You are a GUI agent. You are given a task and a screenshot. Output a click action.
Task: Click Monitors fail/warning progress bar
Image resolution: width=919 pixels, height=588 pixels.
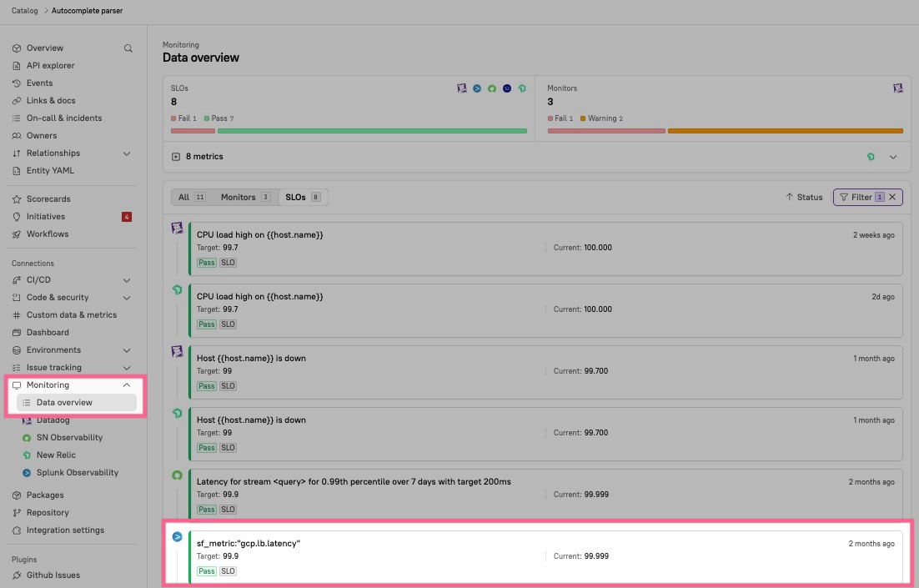725,131
